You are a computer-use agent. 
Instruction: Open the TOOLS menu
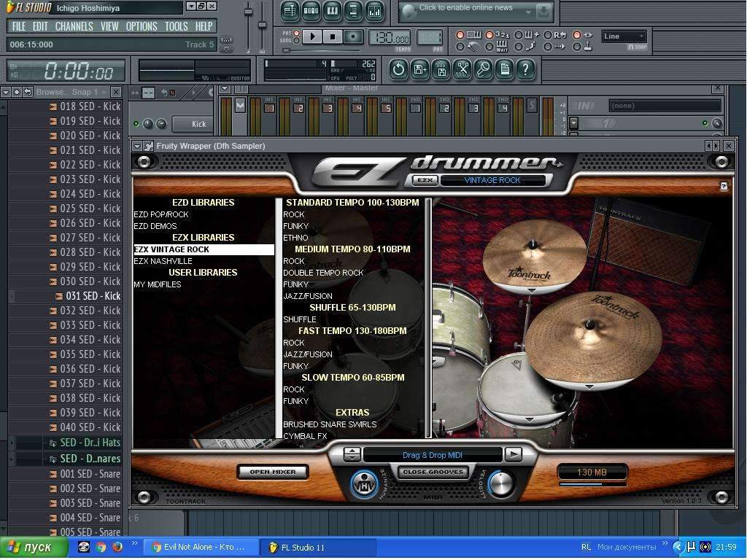(176, 26)
